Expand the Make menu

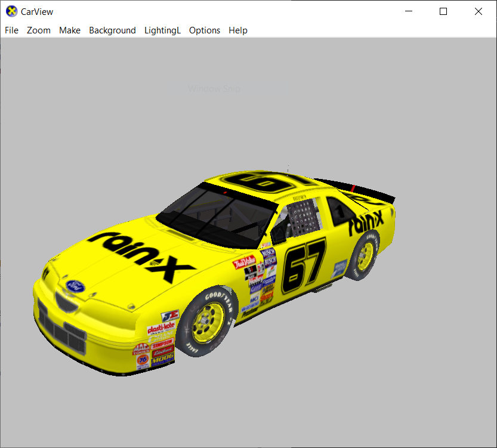[70, 30]
